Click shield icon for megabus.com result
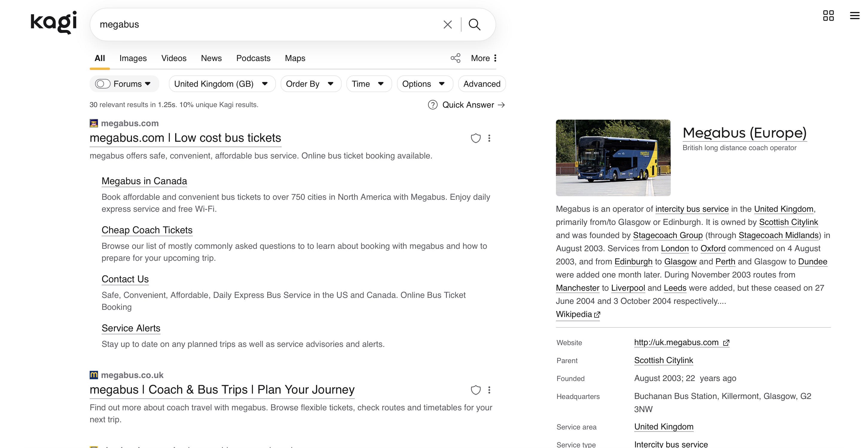This screenshot has height=448, width=868. 476,138
